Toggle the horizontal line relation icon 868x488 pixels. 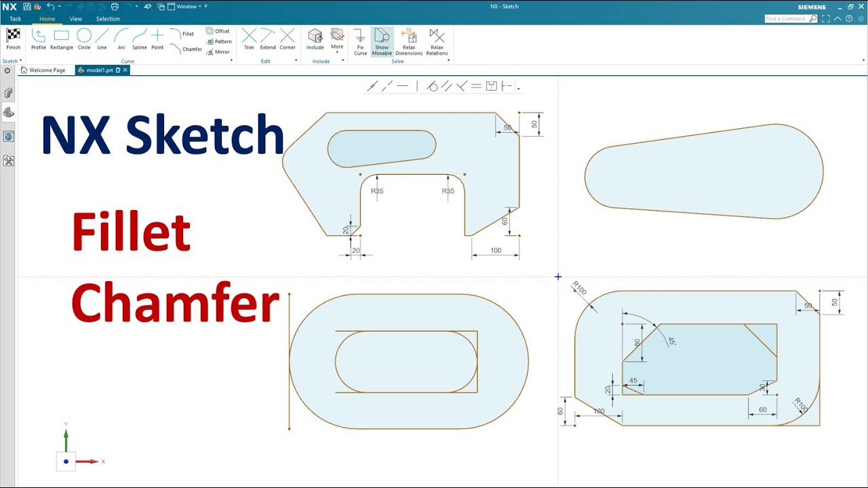click(x=403, y=86)
